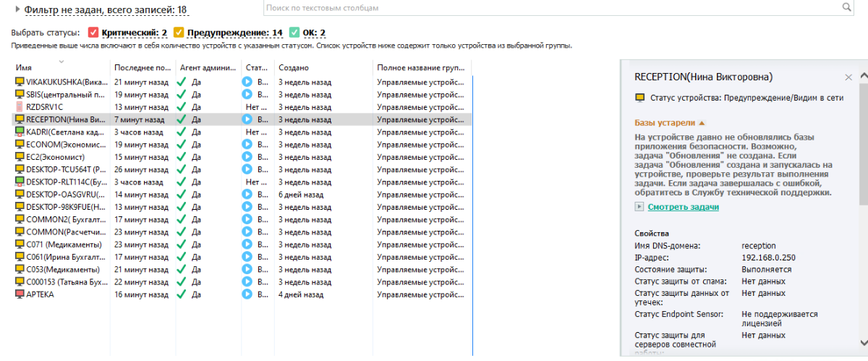The width and height of the screenshot is (868, 361).
Task: Open the Смотреть задачи link
Action: [683, 207]
